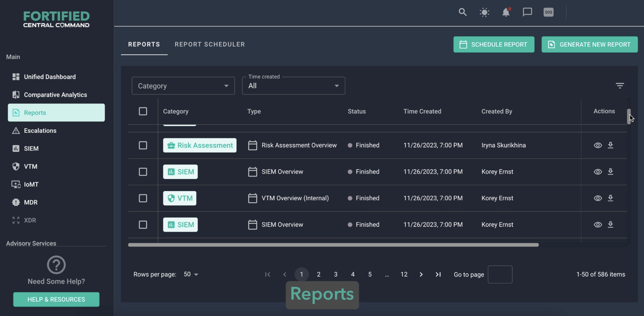
Task: Go to page 3
Action: pyautogui.click(x=336, y=275)
